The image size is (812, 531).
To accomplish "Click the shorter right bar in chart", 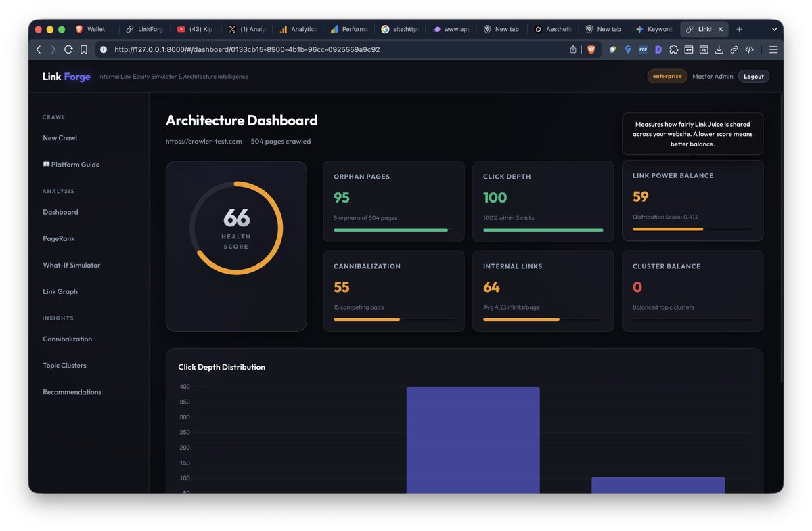I will [658, 485].
